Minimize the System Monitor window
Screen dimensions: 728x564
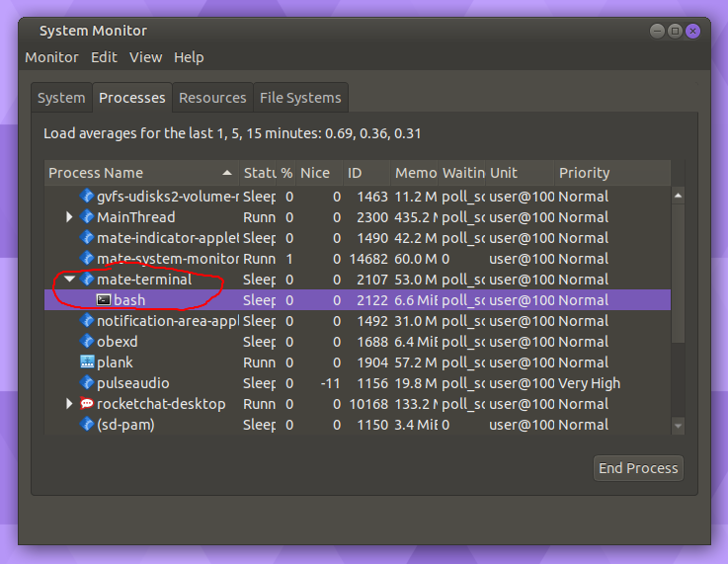[657, 31]
